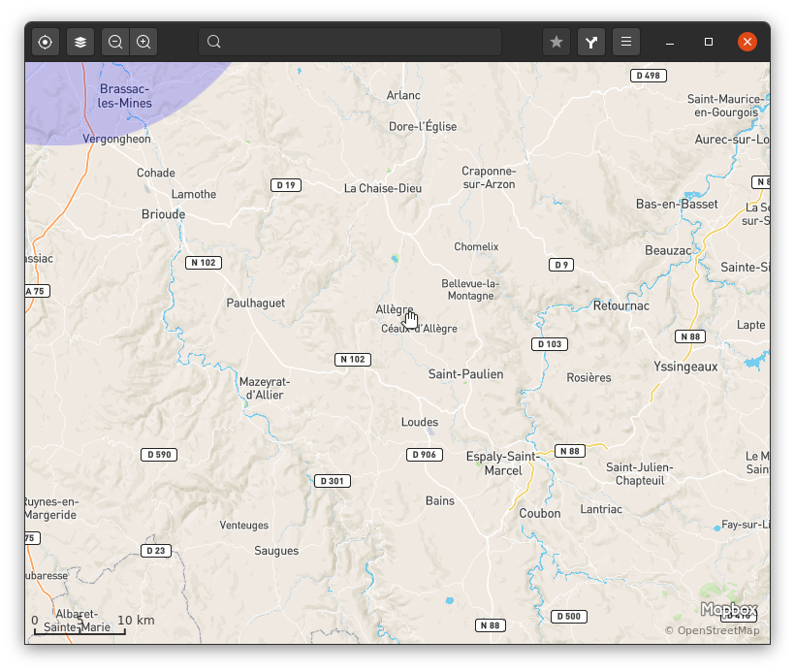Click the Brioude town label

163,214
